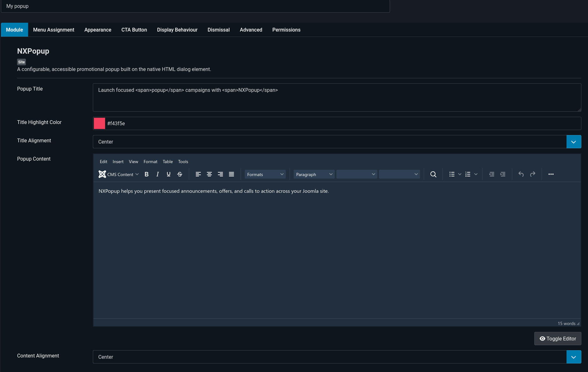Click the Title Alignment label

pos(34,141)
